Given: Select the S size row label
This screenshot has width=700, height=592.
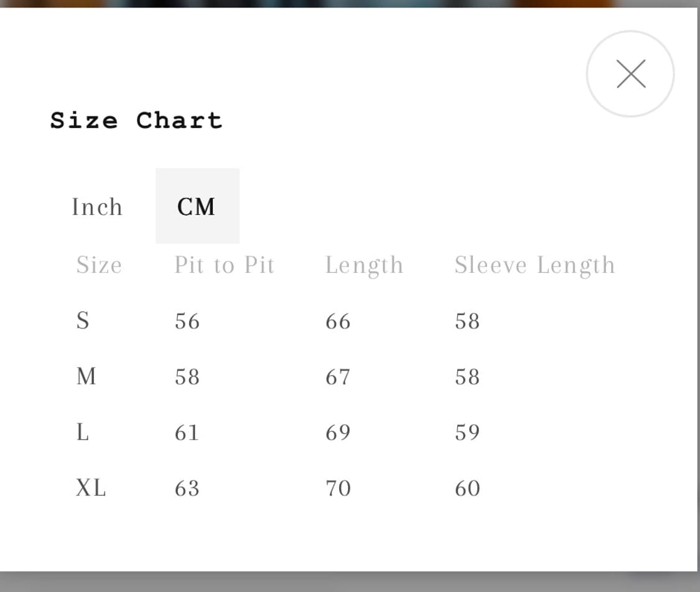Looking at the screenshot, I should [x=83, y=321].
